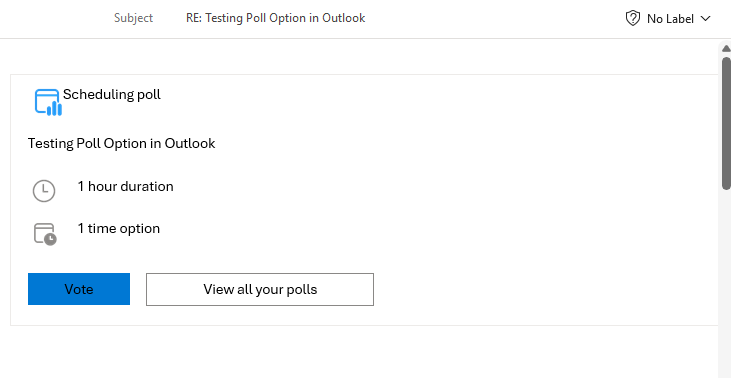Click empty card space right of View all polls
This screenshot has width=731, height=378.
(543, 289)
